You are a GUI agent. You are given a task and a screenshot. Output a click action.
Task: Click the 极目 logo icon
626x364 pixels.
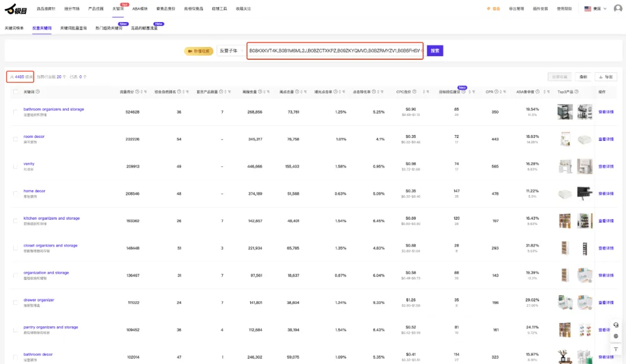pyautogui.click(x=16, y=9)
